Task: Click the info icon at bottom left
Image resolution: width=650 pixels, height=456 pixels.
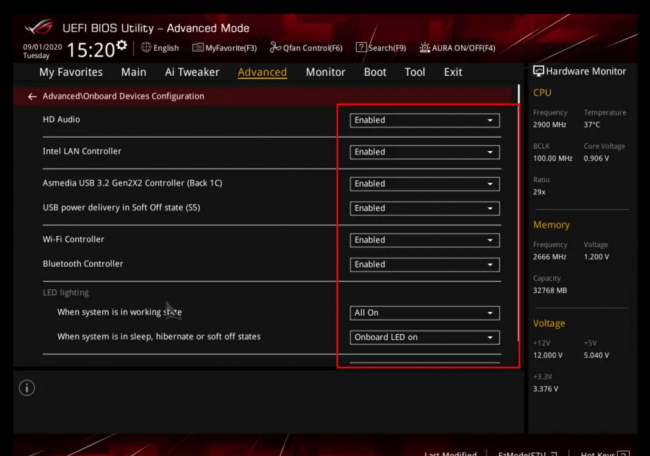Action: (x=27, y=388)
